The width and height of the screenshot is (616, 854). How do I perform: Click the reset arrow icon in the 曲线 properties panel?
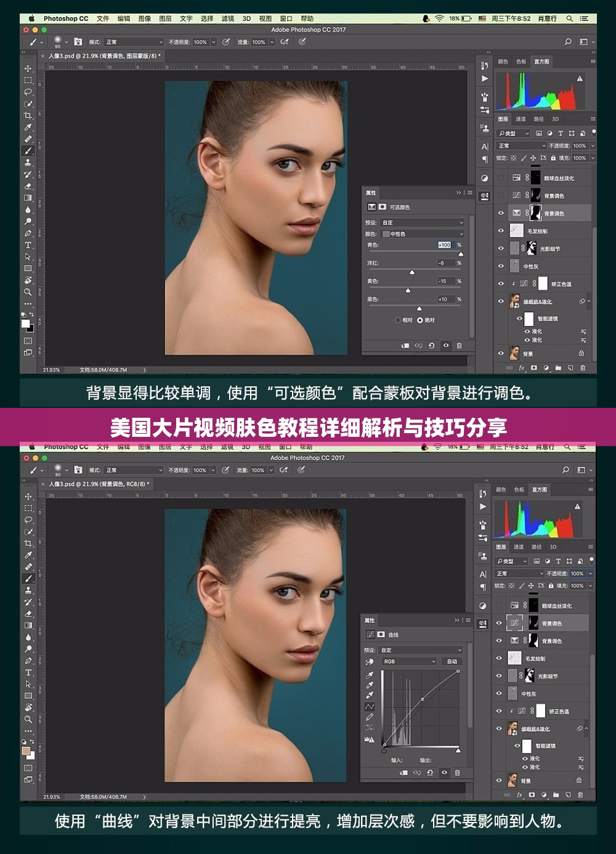coord(430,773)
